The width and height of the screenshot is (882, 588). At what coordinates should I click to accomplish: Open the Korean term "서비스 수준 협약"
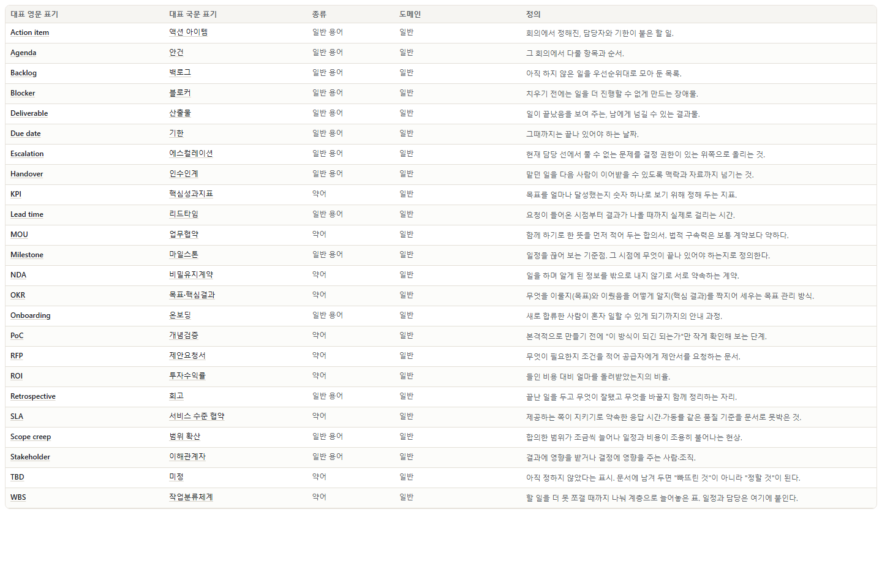197,416
